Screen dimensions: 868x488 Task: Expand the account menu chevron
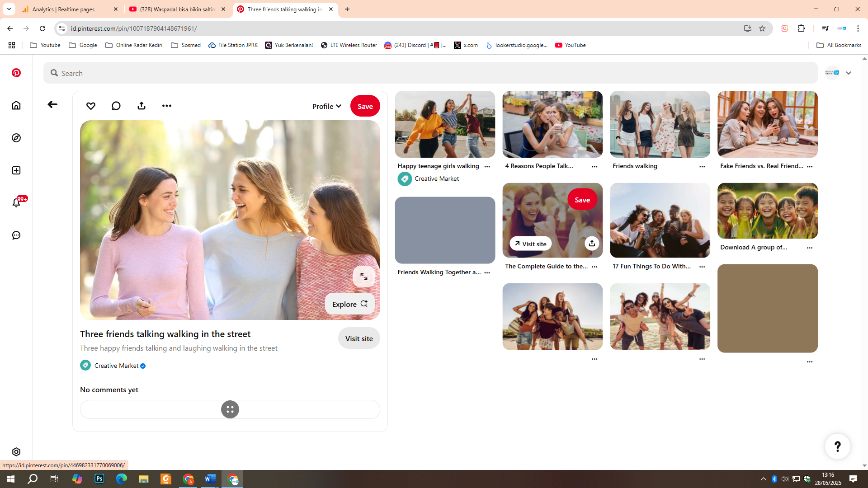point(849,73)
